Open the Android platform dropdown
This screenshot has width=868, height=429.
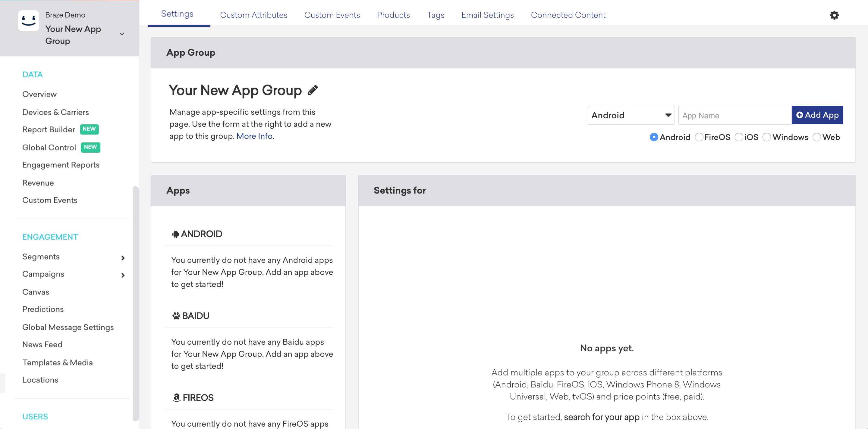(631, 115)
